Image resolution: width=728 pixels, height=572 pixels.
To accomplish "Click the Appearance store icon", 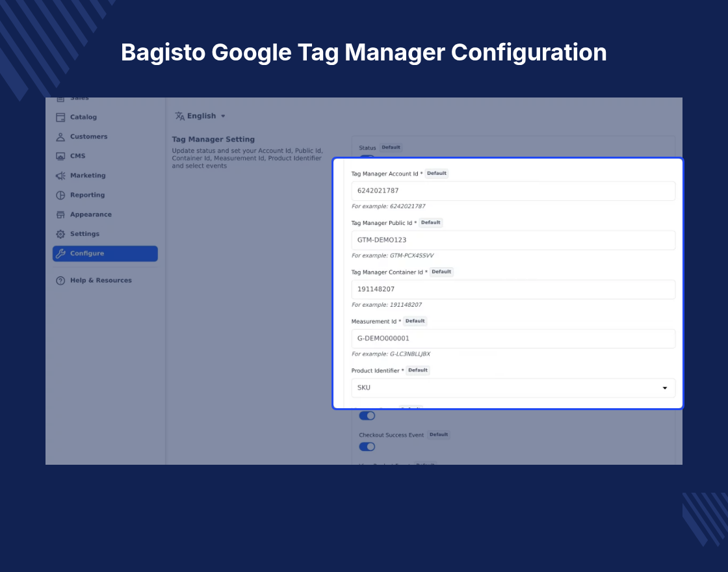I will coord(60,215).
